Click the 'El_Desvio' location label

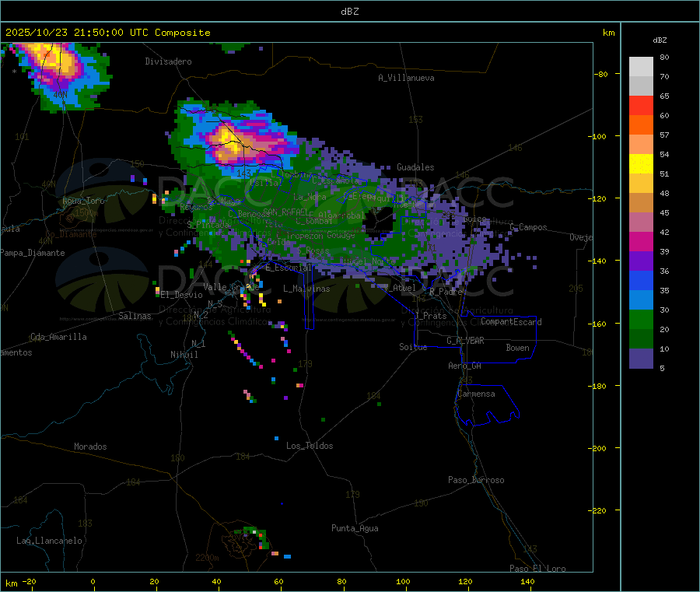(182, 295)
